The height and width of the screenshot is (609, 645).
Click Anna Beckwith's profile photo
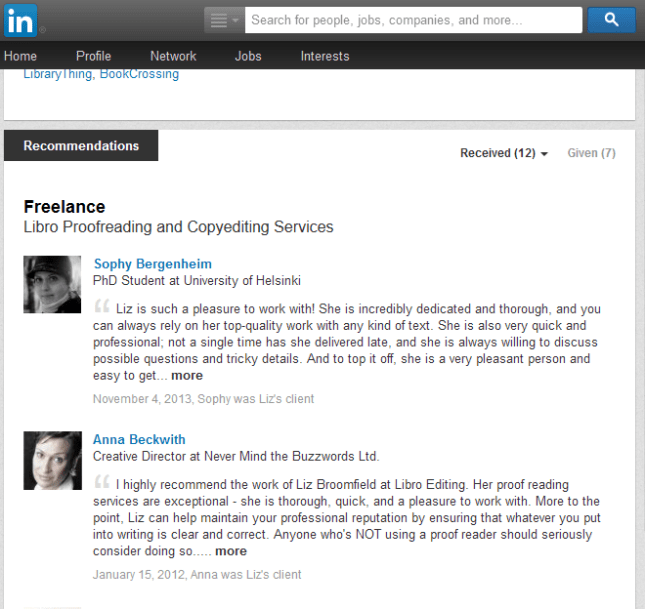(52, 460)
